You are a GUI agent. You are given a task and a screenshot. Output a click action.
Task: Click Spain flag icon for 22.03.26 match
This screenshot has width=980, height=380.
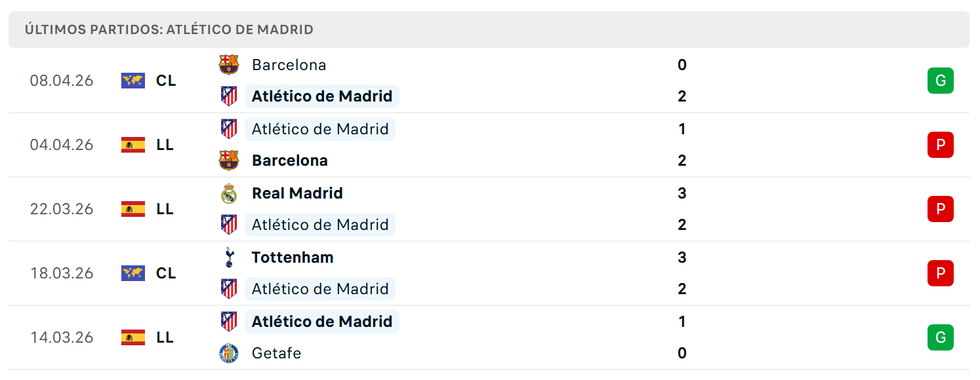click(133, 209)
